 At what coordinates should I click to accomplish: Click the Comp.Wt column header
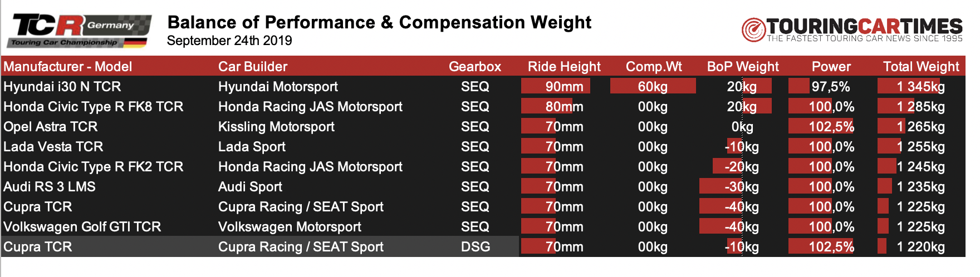[x=654, y=67]
